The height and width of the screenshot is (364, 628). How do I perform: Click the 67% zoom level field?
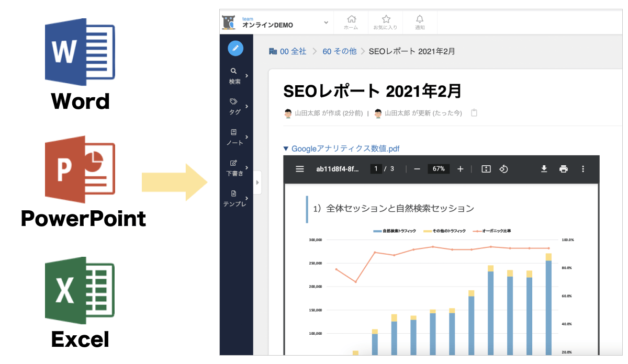click(x=439, y=169)
